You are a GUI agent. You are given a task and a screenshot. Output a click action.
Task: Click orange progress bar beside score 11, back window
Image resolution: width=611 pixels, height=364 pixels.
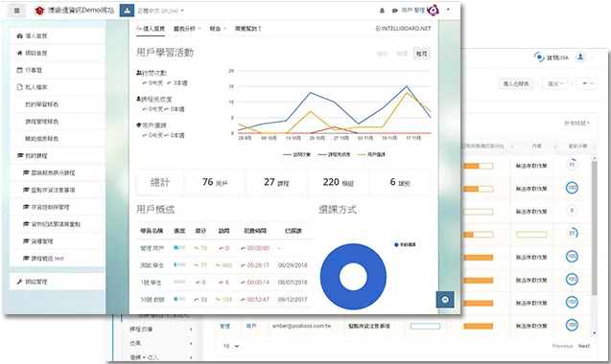(478, 166)
